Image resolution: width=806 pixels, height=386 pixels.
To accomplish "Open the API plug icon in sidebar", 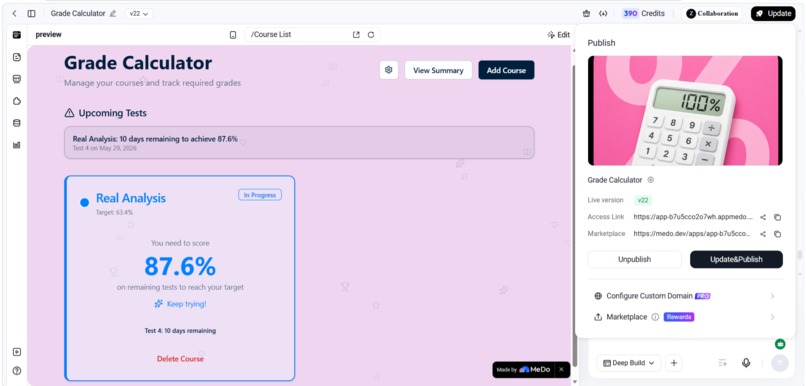I will (17, 79).
